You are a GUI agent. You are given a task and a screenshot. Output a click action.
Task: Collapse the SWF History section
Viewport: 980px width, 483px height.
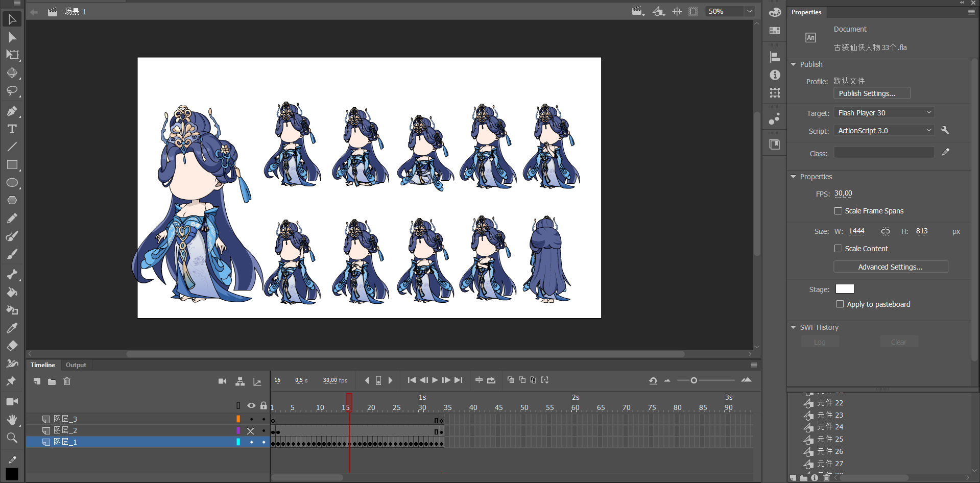tap(794, 327)
